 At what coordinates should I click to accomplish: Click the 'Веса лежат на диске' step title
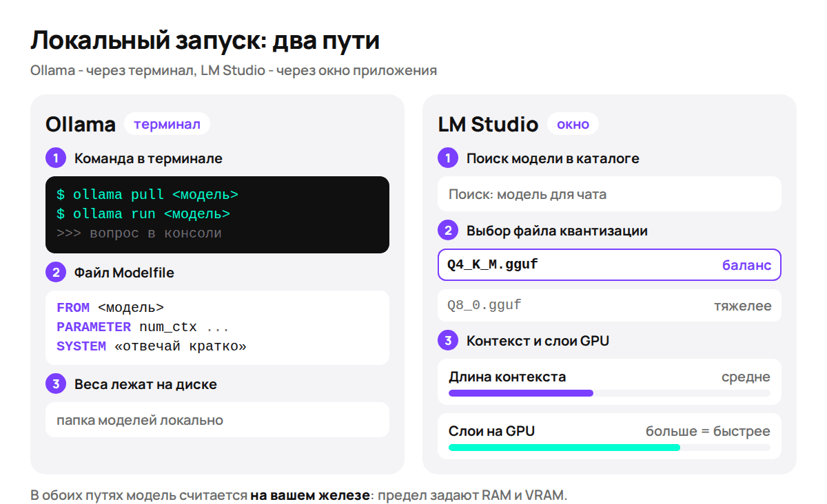point(145,384)
